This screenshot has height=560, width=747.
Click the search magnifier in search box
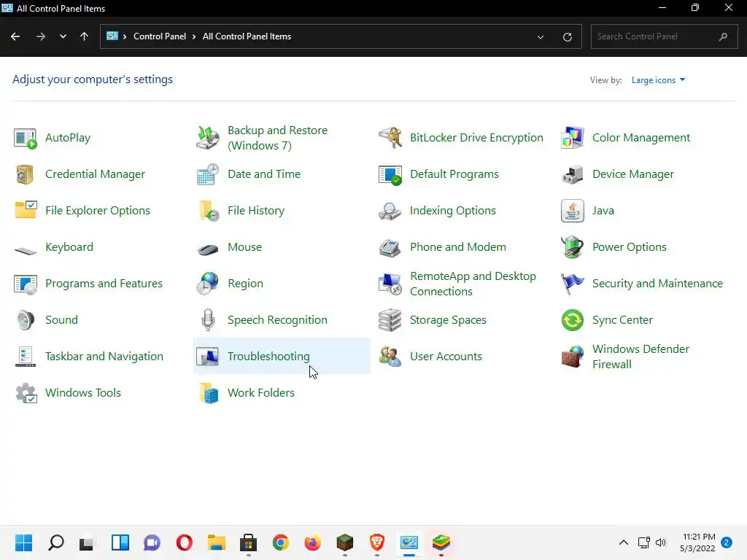[723, 36]
